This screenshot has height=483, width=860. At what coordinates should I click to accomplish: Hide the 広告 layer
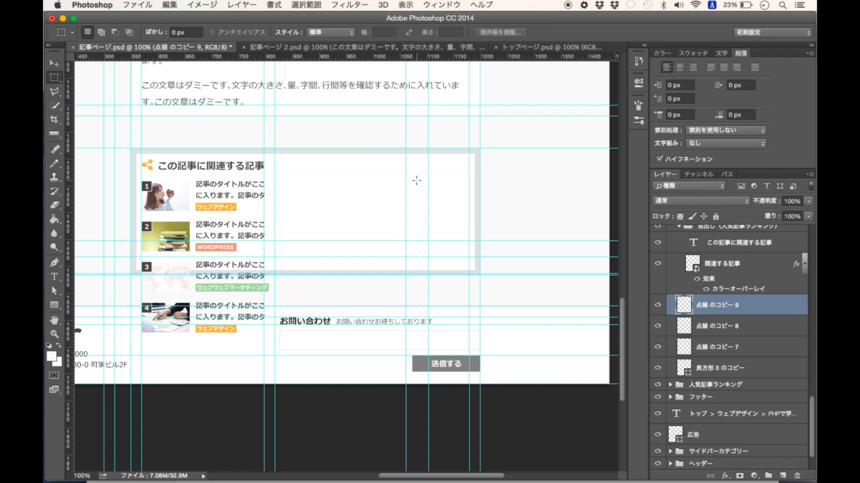pyautogui.click(x=658, y=434)
